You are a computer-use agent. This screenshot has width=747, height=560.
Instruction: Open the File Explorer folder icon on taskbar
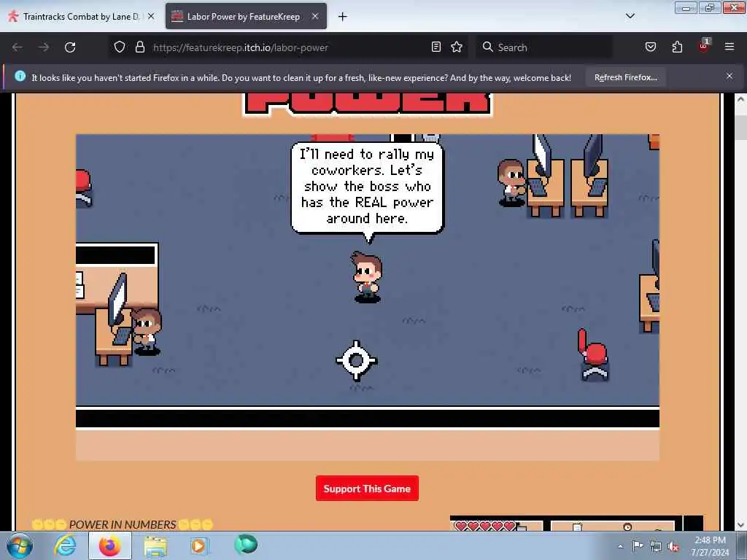click(155, 545)
